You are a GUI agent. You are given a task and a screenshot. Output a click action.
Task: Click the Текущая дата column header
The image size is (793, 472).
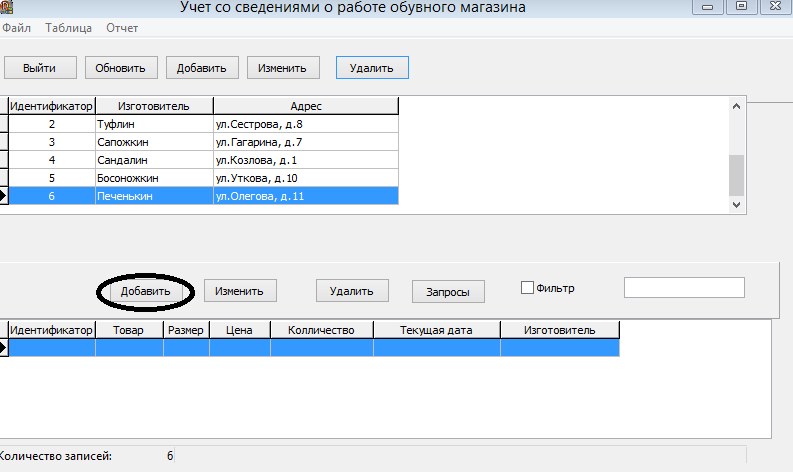pyautogui.click(x=436, y=330)
